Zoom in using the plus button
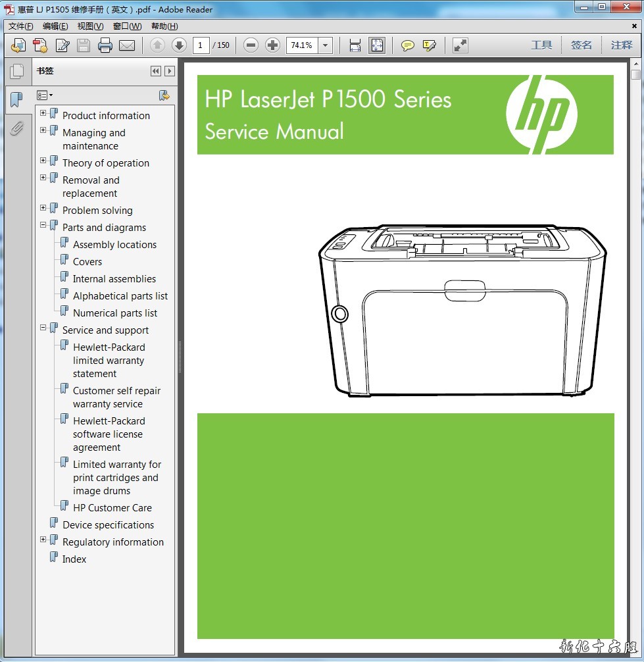Image resolution: width=644 pixels, height=662 pixels. click(x=272, y=45)
